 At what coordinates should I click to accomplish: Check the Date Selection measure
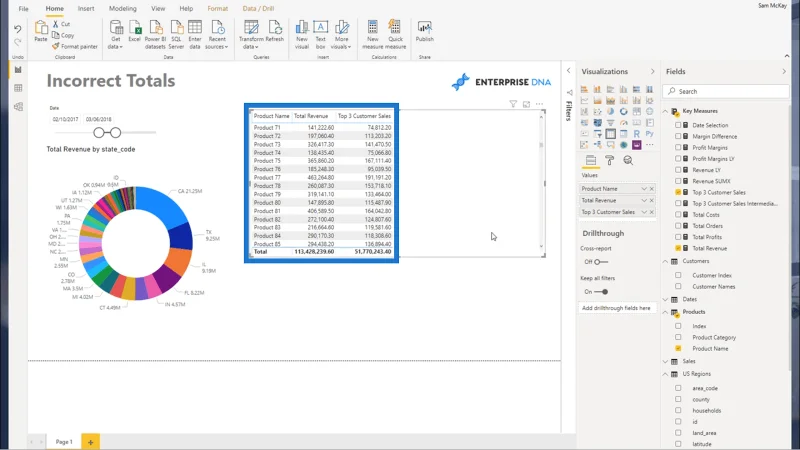(678, 125)
